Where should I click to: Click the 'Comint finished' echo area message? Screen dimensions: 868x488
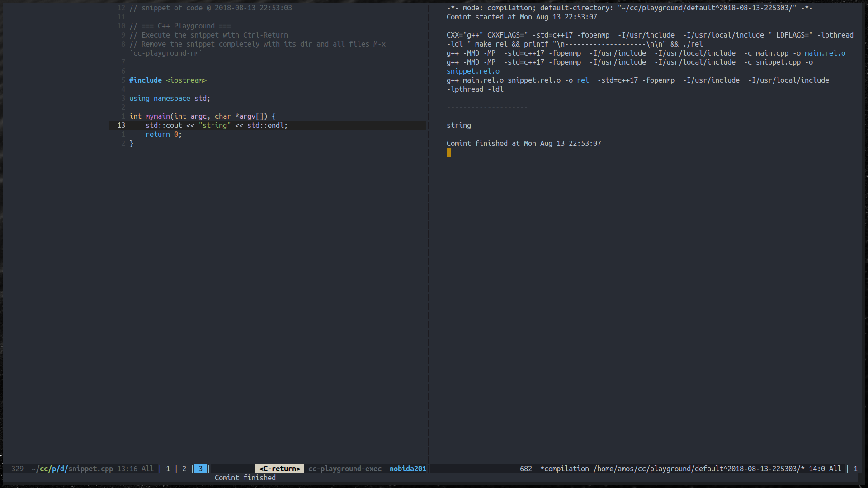[x=245, y=478]
